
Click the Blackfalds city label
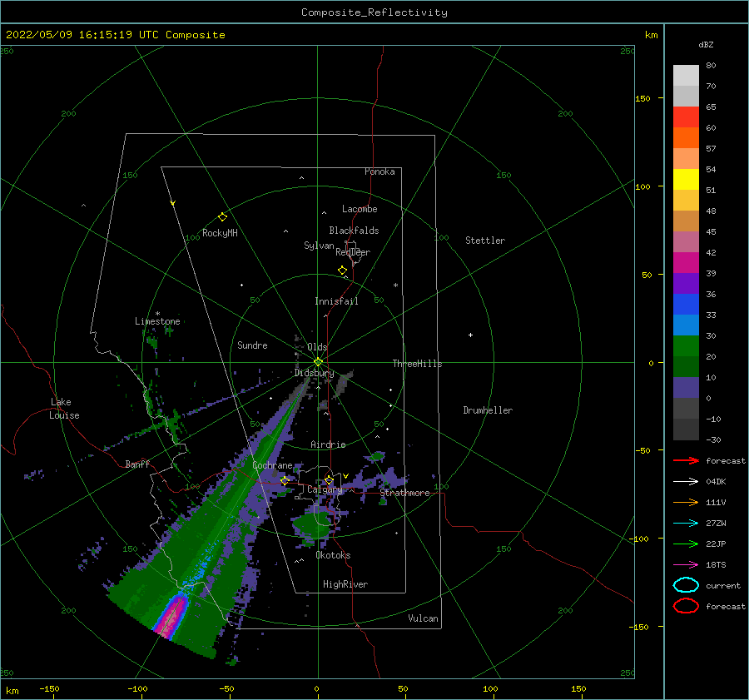pos(354,231)
